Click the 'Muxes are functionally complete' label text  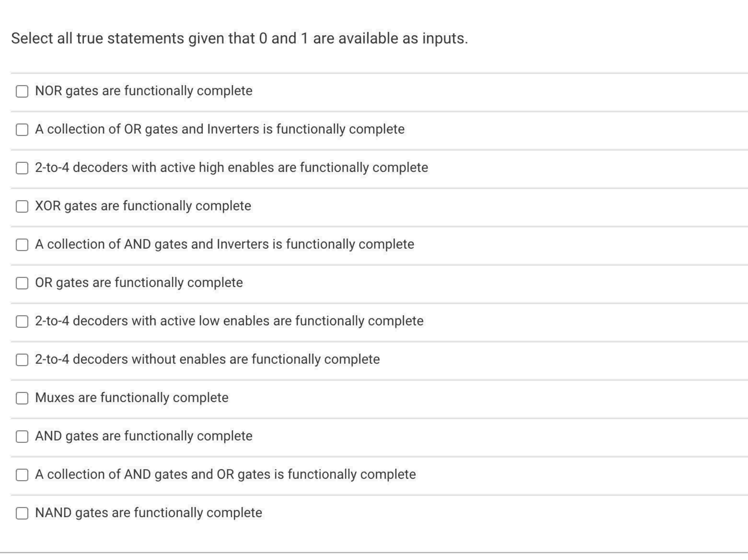coord(132,398)
